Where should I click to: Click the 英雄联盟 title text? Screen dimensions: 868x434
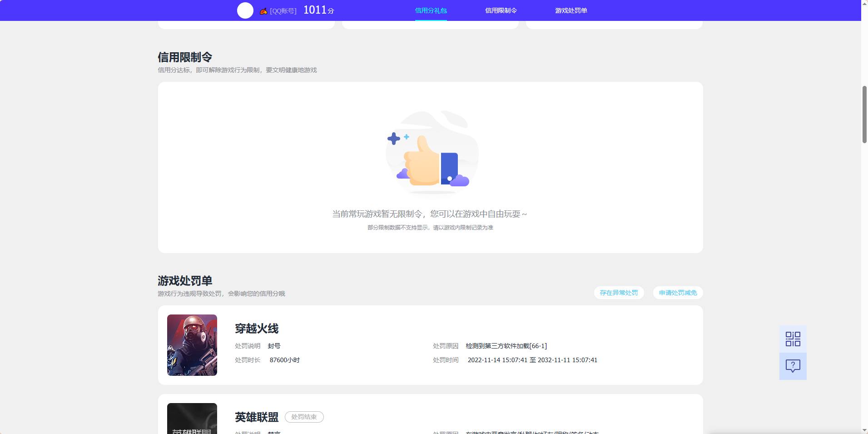coord(257,417)
